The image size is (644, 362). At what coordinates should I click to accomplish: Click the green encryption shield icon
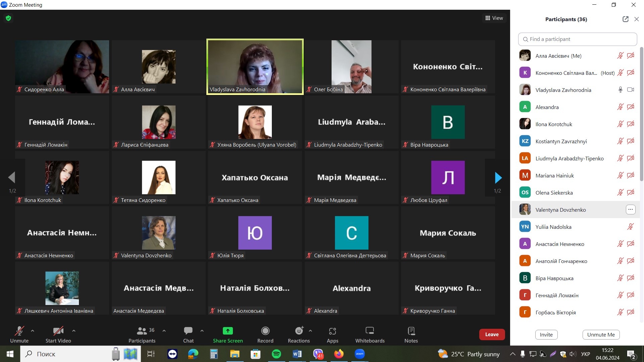click(8, 18)
